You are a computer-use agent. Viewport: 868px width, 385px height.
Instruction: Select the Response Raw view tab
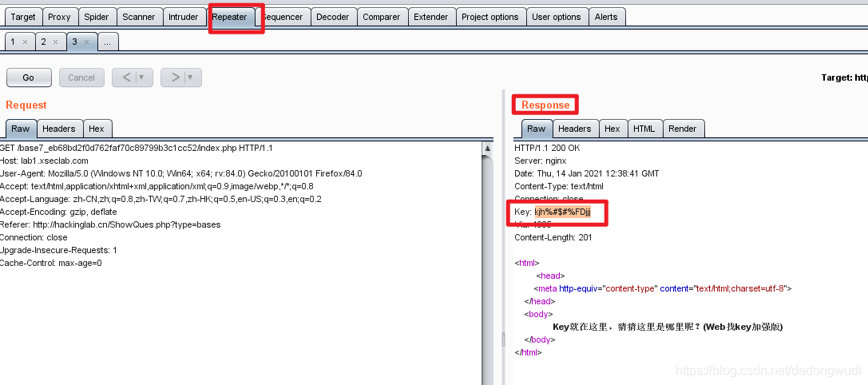point(536,129)
